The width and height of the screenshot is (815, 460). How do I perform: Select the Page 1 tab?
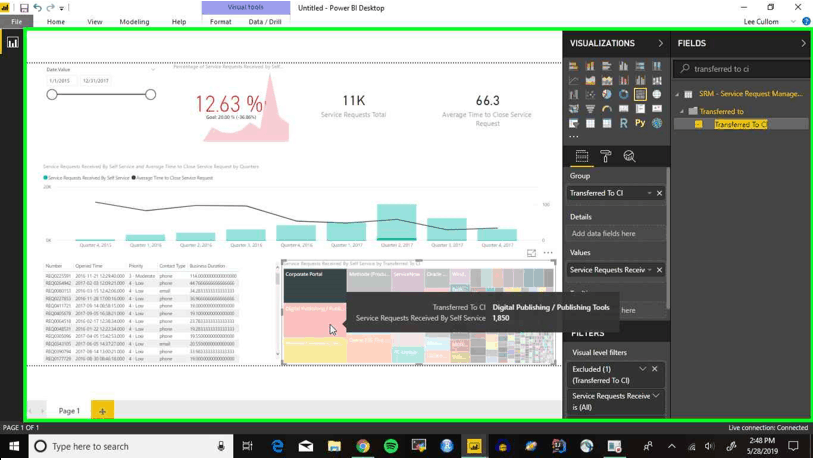69,411
